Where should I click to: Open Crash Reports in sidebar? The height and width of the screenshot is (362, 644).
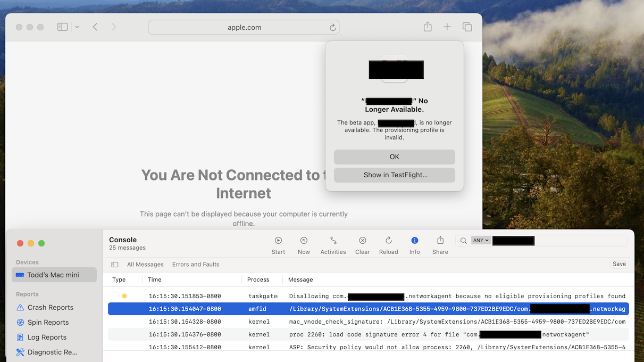point(51,308)
